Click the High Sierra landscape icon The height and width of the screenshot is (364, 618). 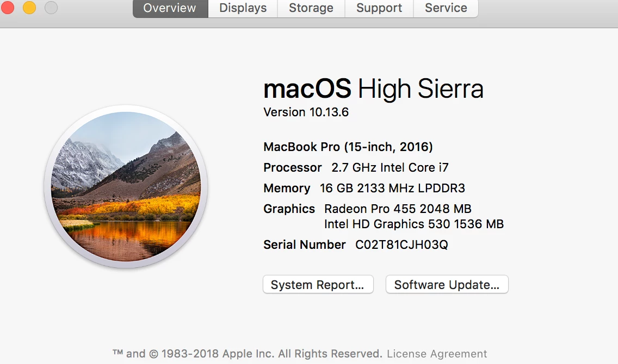click(126, 186)
